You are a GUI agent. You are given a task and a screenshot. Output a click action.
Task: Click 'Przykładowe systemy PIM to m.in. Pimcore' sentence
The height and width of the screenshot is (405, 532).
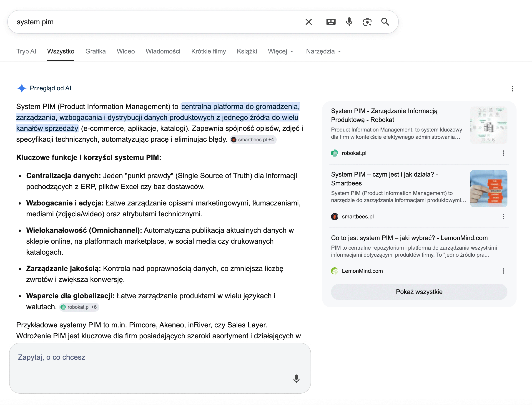pos(142,325)
